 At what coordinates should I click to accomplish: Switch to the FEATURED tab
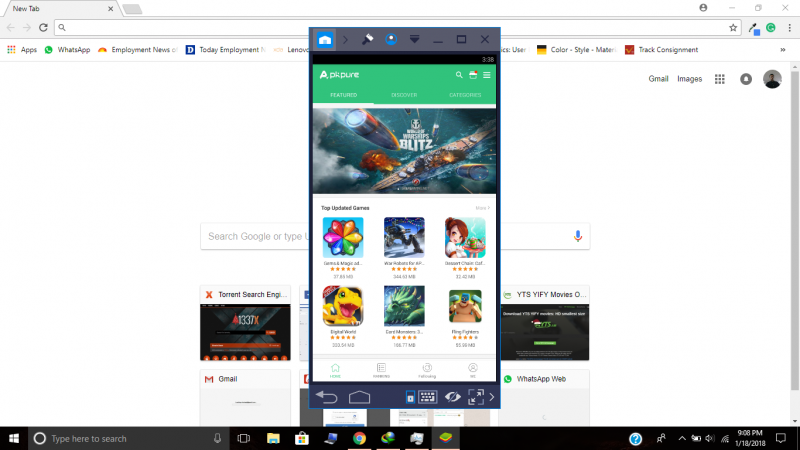click(343, 95)
